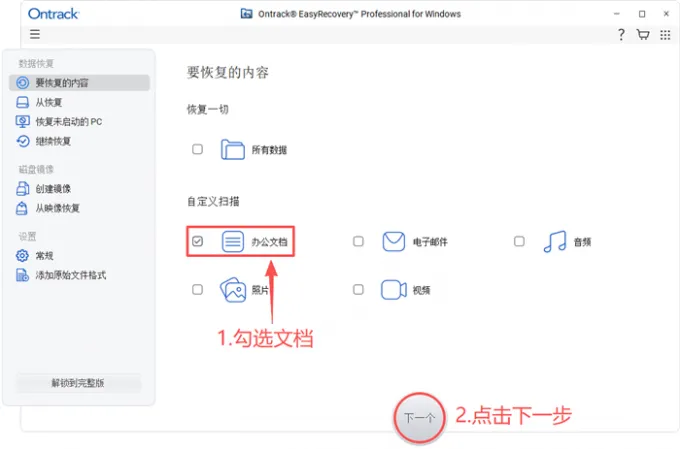
Task: Click the gear icon beside 常规
Action: [x=22, y=256]
